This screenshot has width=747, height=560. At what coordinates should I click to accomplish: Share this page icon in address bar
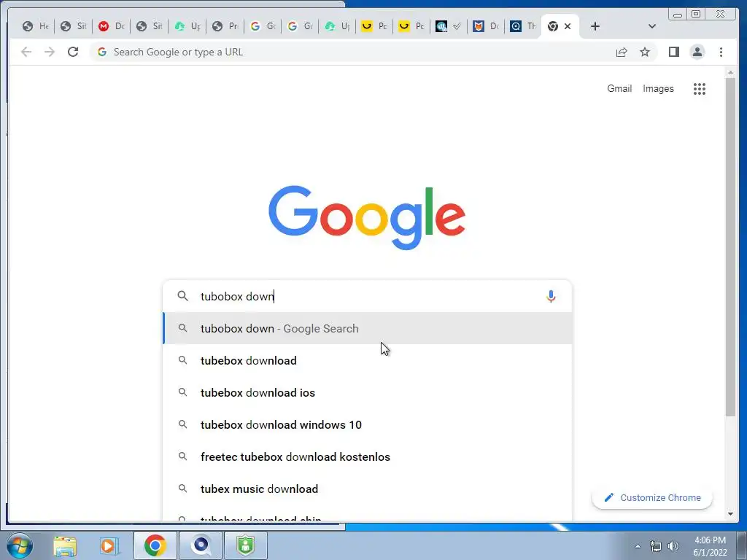[x=622, y=52]
